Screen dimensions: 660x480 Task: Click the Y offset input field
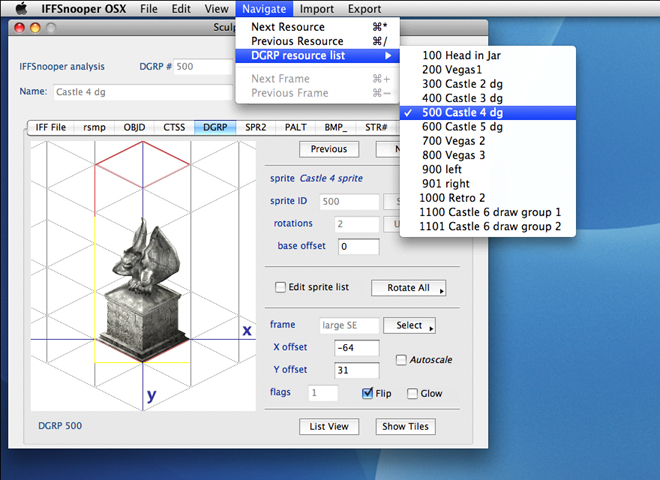click(x=357, y=371)
